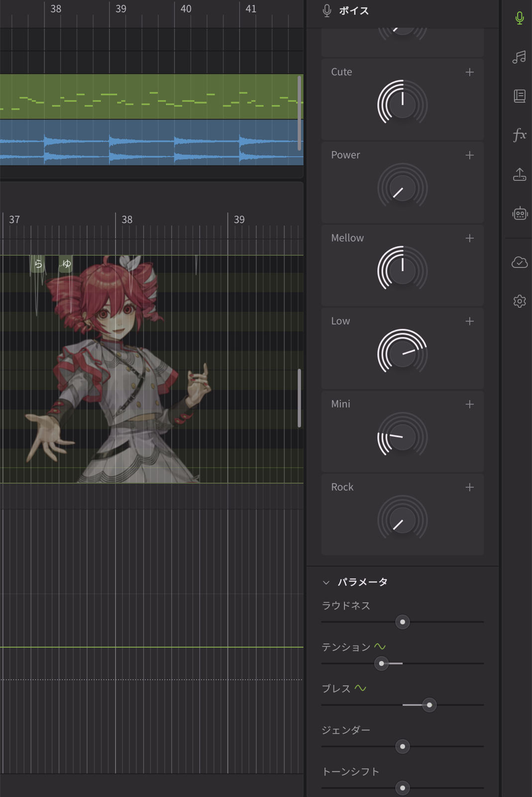Add Cute vocal mode with plus

[469, 72]
